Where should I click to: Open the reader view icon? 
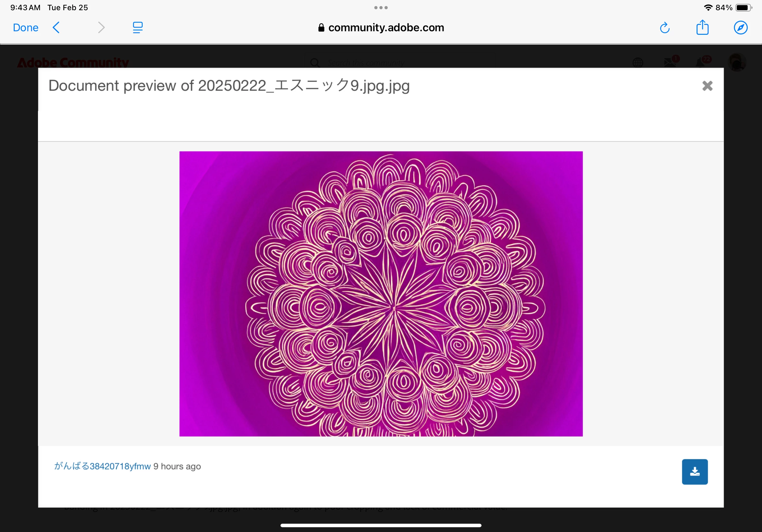click(138, 27)
